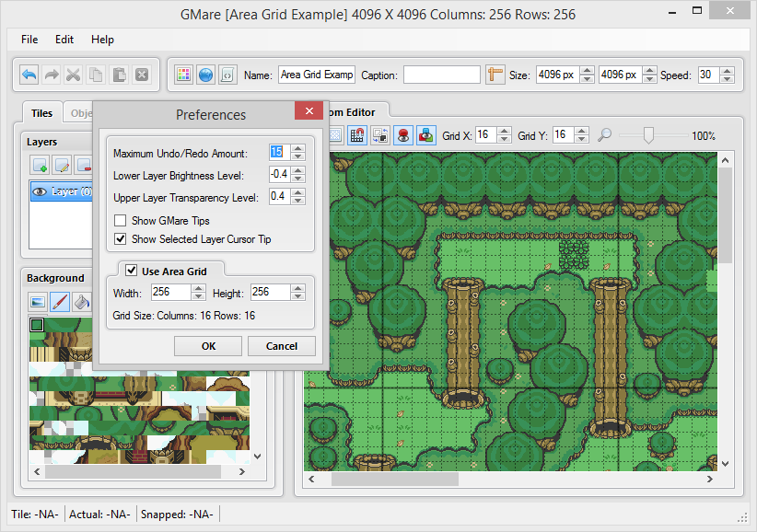The height and width of the screenshot is (532, 757).
Task: Increase room Speed spinner value
Action: pyautogui.click(x=727, y=71)
